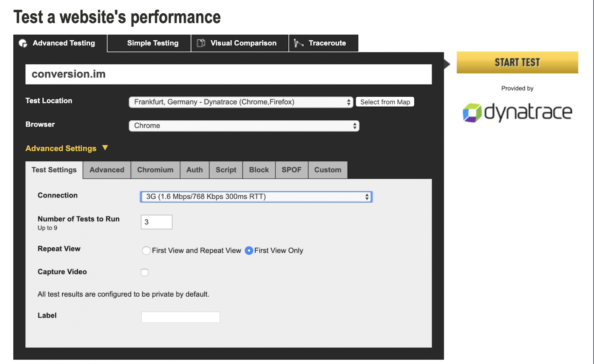Open the Simple Testing tab
The image size is (594, 364).
[149, 43]
